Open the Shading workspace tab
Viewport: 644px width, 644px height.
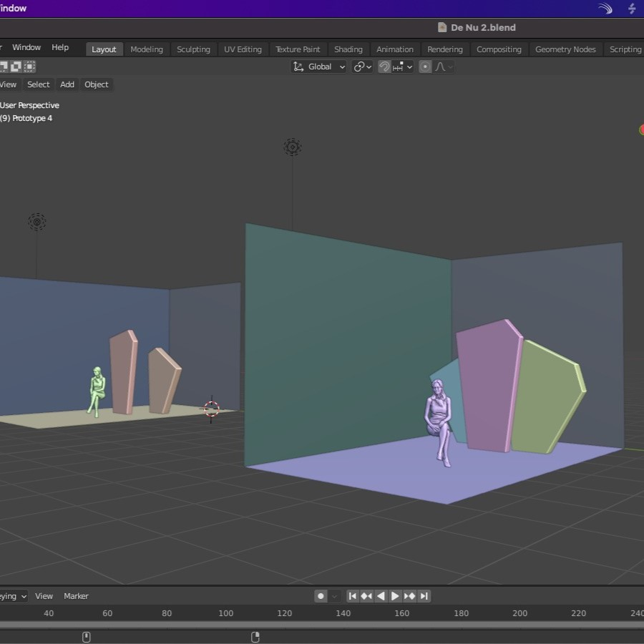coord(348,49)
